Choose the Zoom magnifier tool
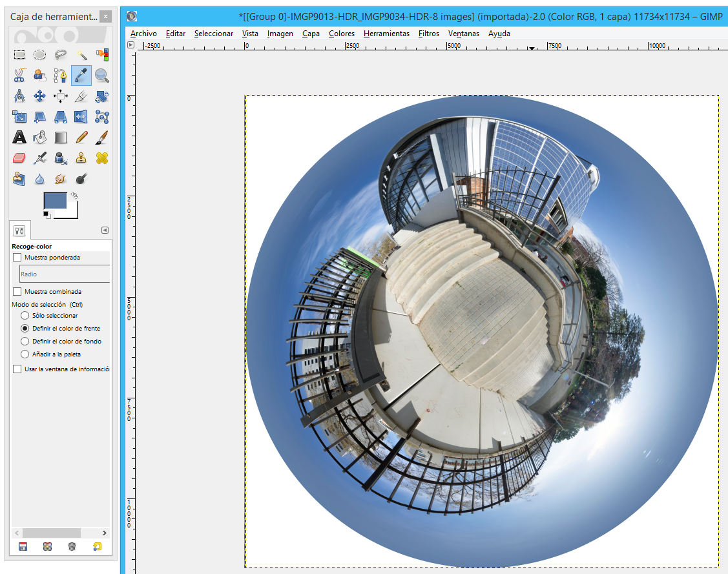 click(101, 76)
